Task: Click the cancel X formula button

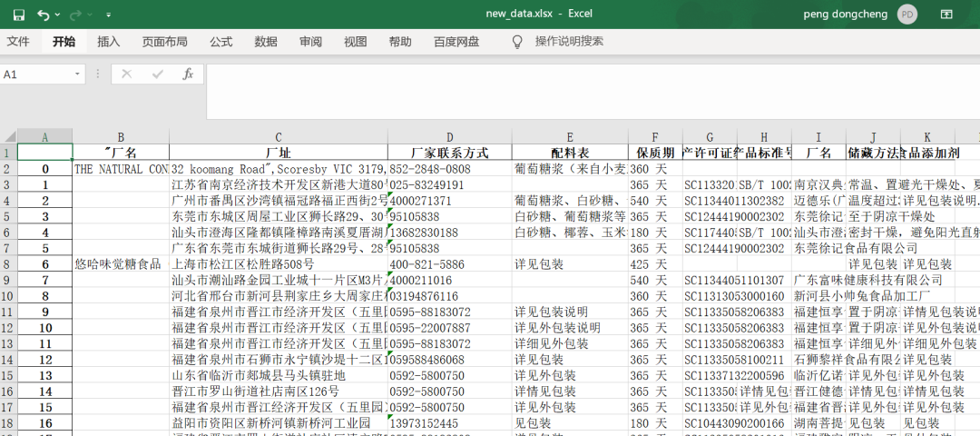Action: [127, 74]
